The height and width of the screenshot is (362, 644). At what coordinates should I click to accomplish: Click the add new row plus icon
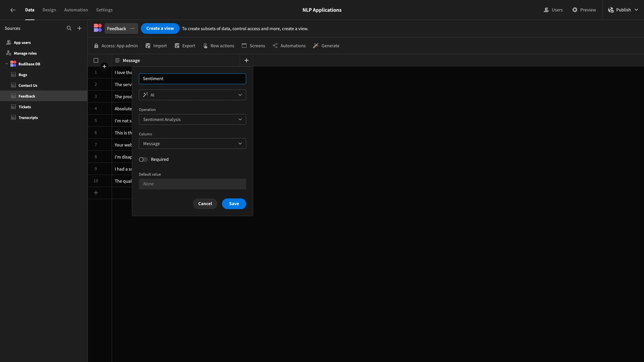click(96, 193)
